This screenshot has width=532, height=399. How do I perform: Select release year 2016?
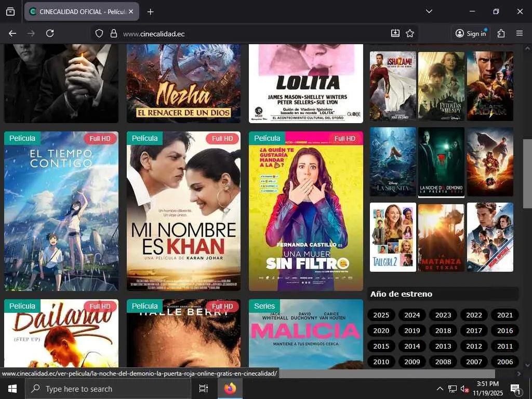click(505, 330)
